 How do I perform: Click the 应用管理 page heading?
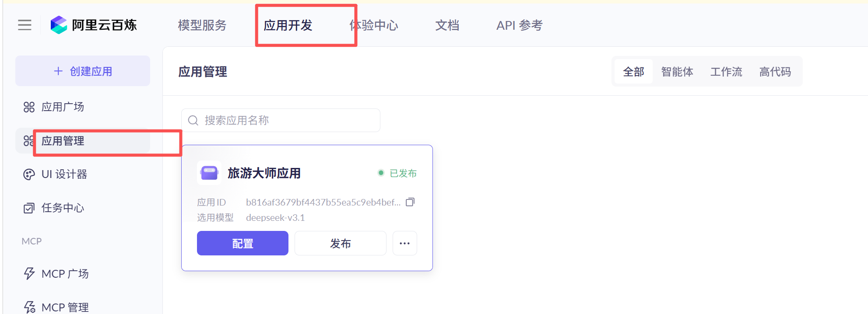203,71
